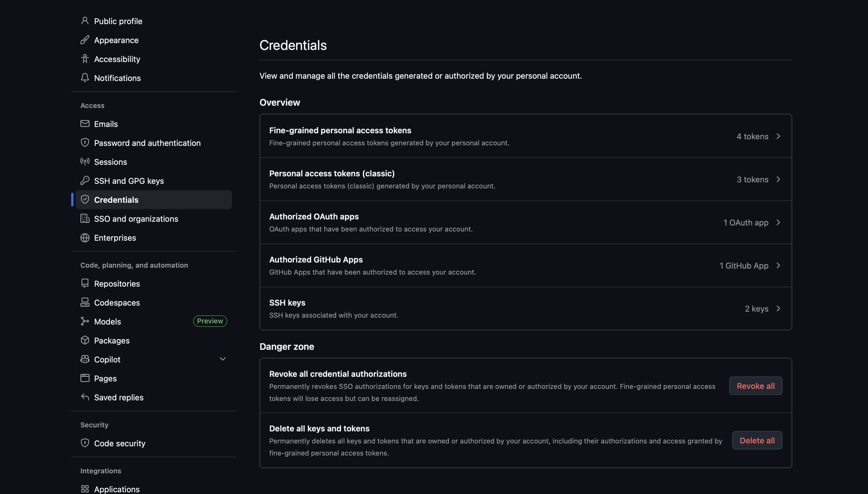The width and height of the screenshot is (868, 494).
Task: Expand the Copilot submenu chevron
Action: click(223, 359)
